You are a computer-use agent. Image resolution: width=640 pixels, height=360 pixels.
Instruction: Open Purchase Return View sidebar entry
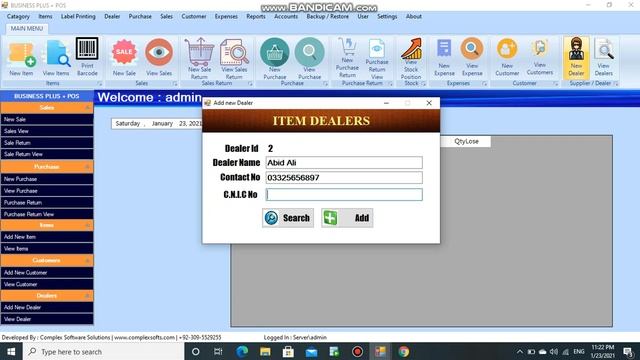pos(47,214)
